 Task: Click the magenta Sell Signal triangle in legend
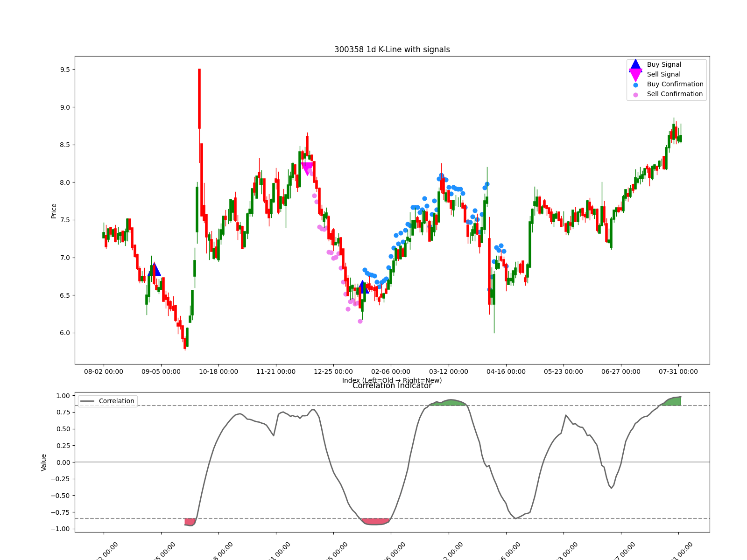[635, 75]
